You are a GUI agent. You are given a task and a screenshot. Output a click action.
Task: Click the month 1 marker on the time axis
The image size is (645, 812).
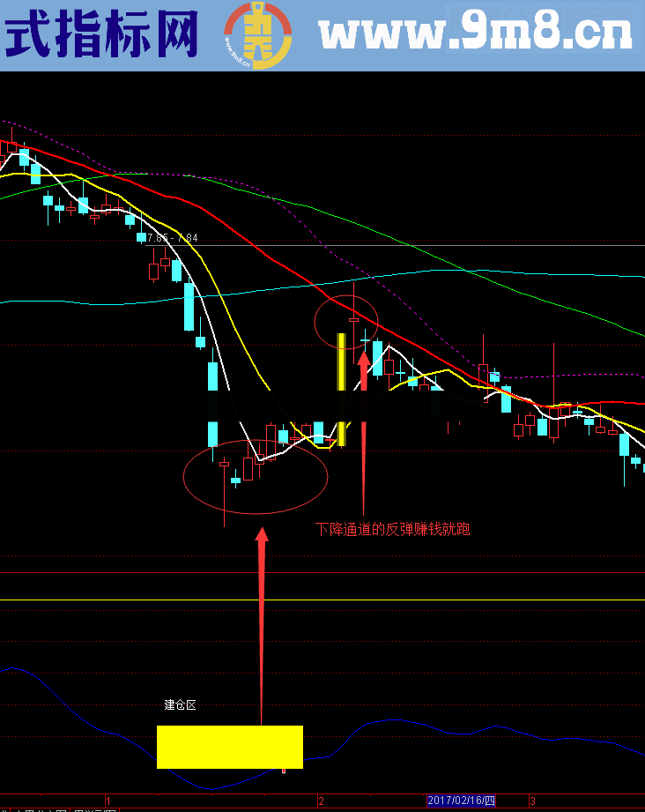(x=107, y=801)
